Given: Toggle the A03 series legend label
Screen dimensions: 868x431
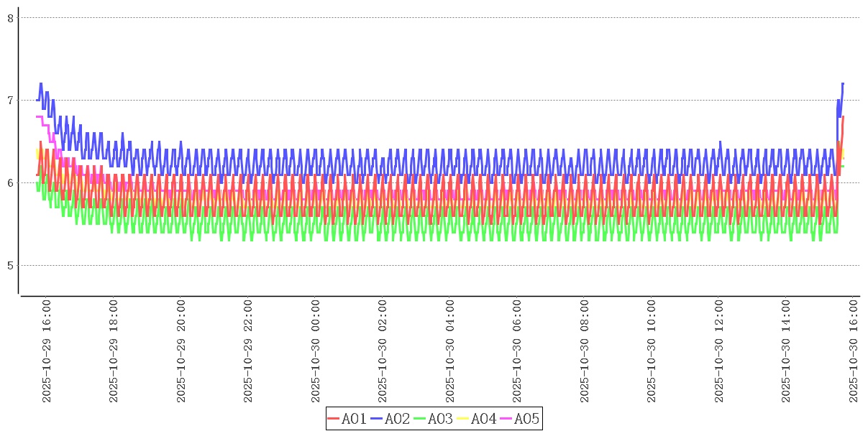Looking at the screenshot, I should pyautogui.click(x=440, y=419).
